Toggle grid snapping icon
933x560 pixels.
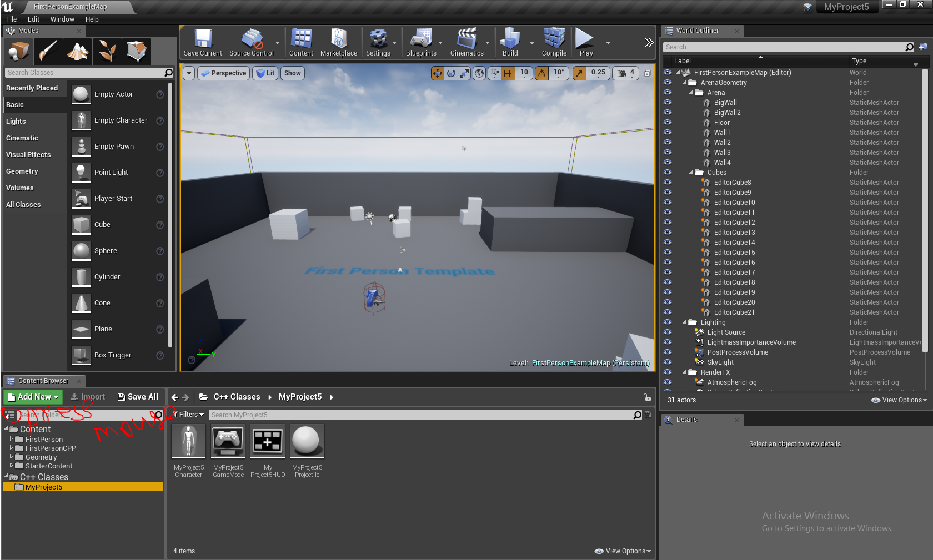(508, 73)
